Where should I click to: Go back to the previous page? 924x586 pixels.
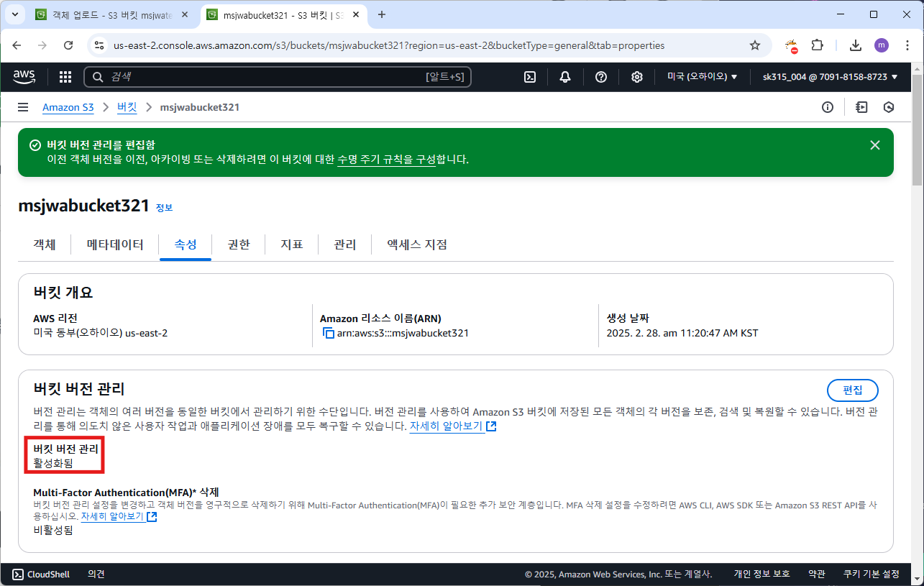(17, 45)
